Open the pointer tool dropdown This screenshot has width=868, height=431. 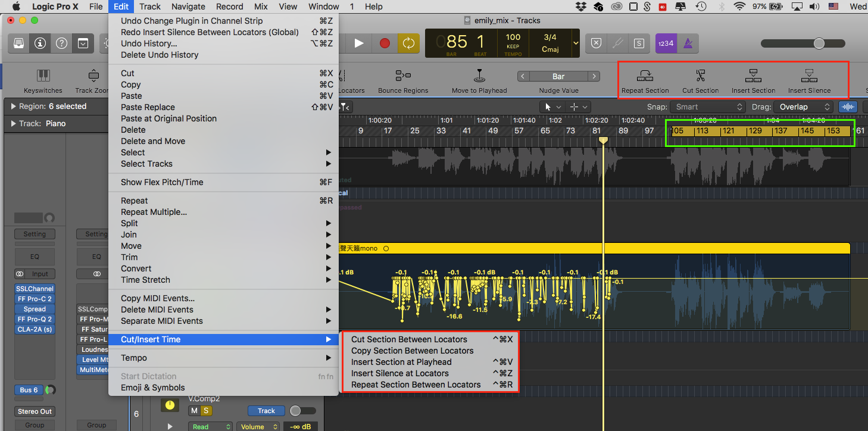pyautogui.click(x=552, y=107)
